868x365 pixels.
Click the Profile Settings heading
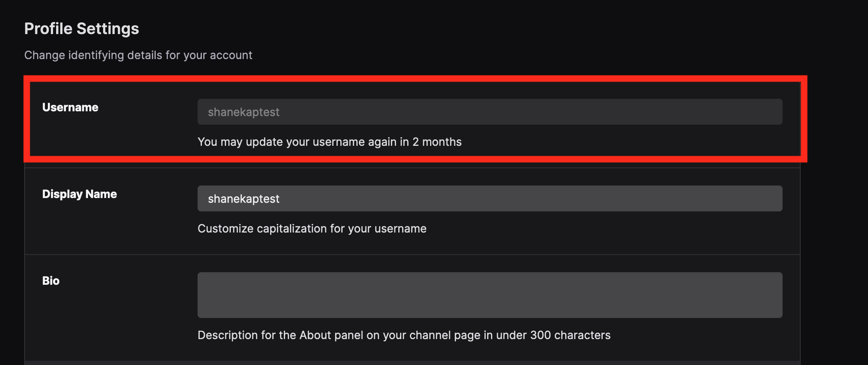coord(82,28)
